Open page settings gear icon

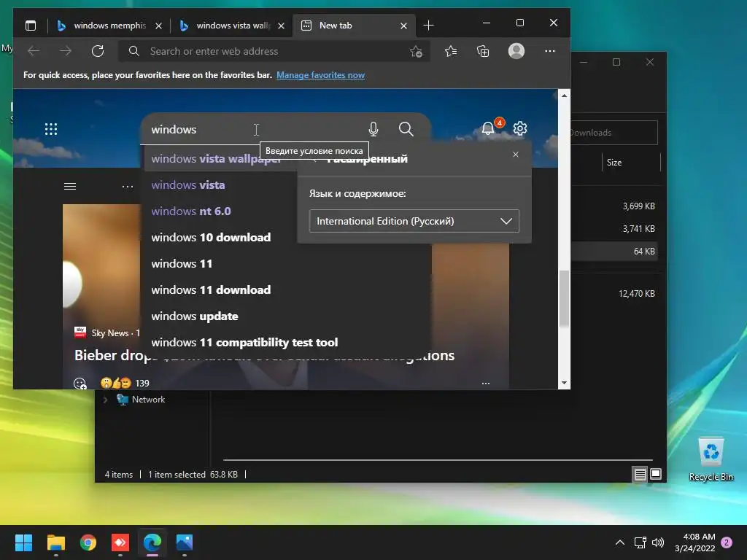click(x=520, y=128)
